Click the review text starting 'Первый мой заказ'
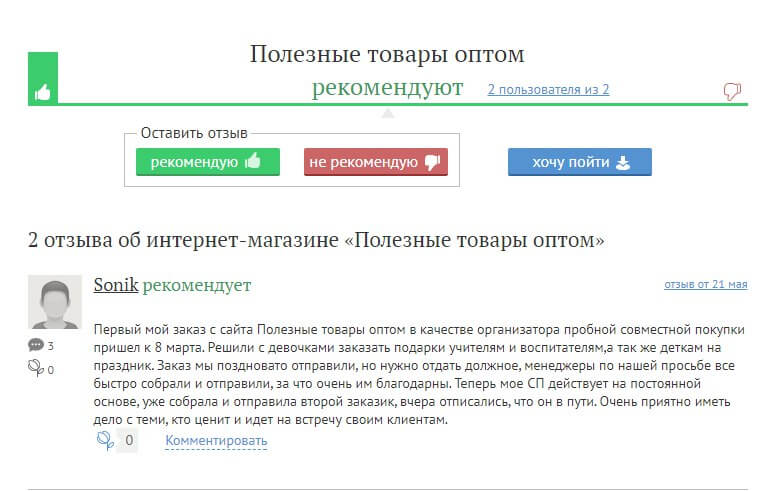778x491 pixels. (x=420, y=374)
